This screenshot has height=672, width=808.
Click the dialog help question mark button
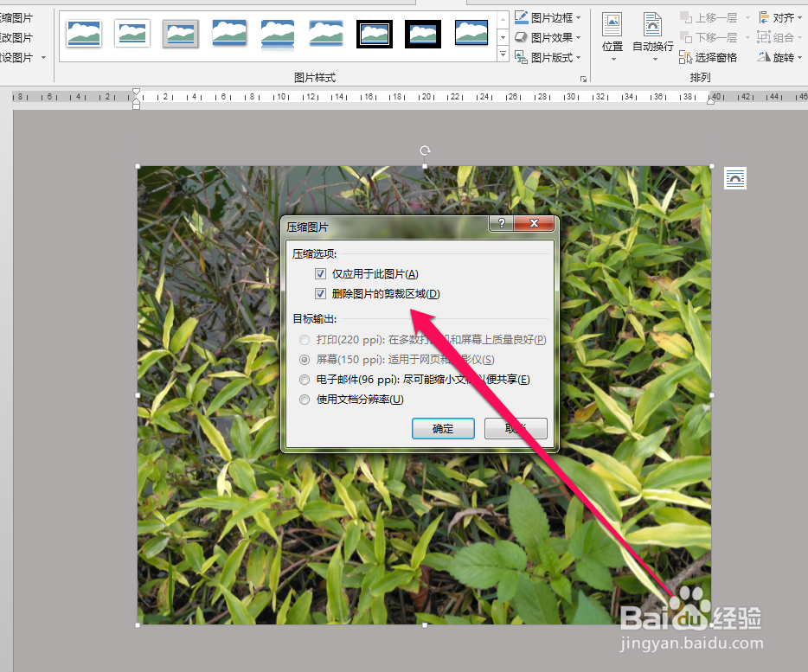click(x=501, y=223)
